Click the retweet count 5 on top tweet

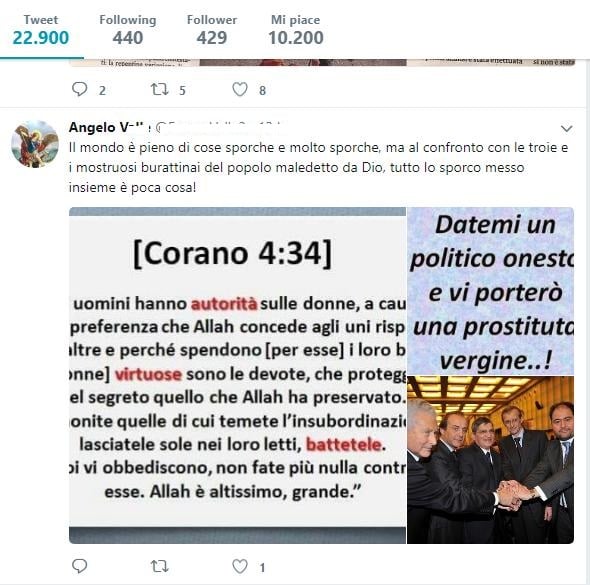(182, 90)
